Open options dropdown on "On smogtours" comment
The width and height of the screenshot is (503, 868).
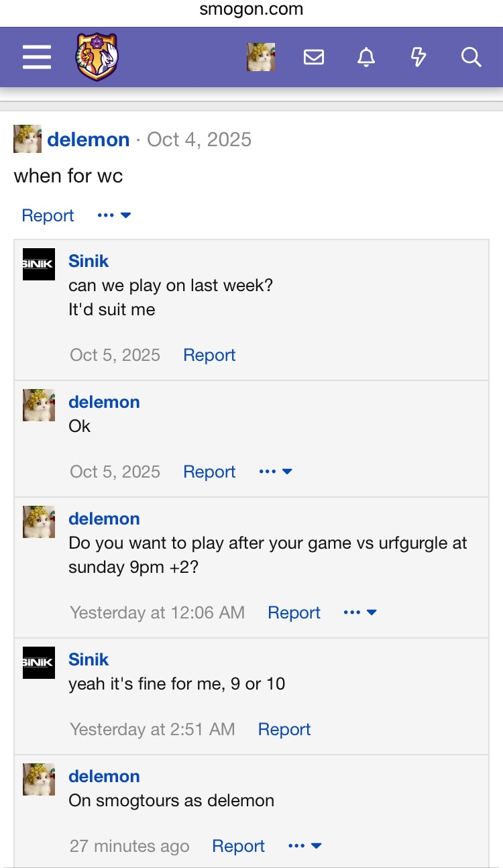click(305, 846)
